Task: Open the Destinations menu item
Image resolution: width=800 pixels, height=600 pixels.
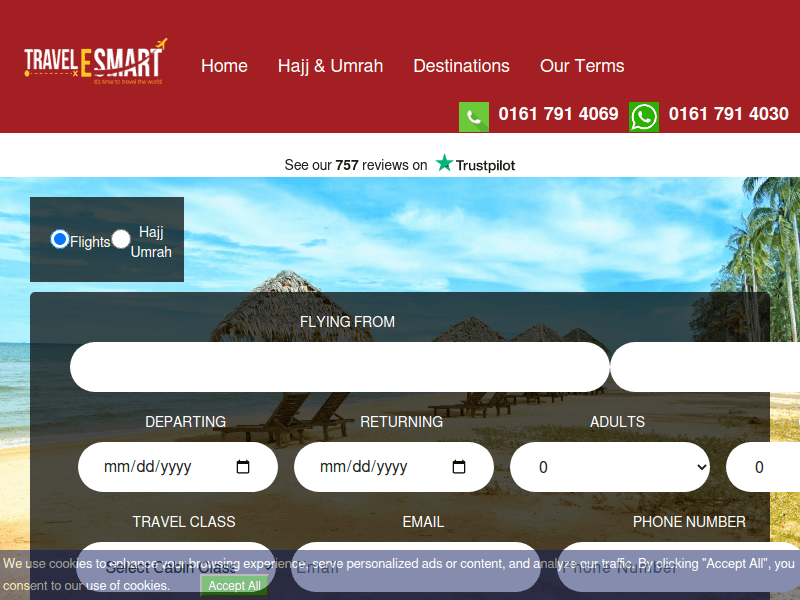Action: pos(461,66)
